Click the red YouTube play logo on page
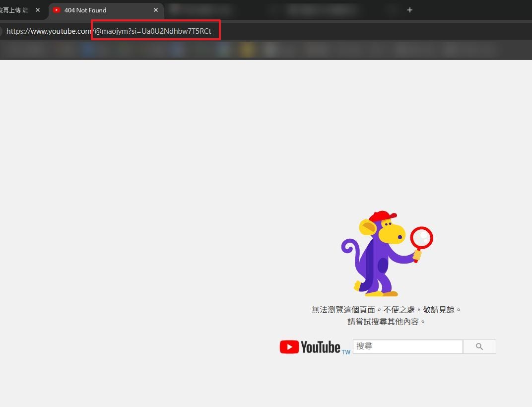The width and height of the screenshot is (532, 407). point(289,347)
